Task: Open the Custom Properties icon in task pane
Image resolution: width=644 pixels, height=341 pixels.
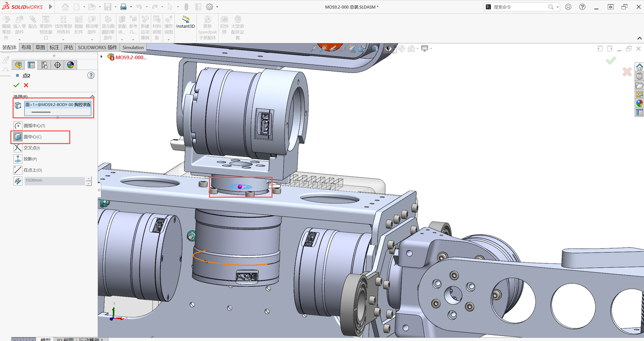Action: tap(639, 112)
